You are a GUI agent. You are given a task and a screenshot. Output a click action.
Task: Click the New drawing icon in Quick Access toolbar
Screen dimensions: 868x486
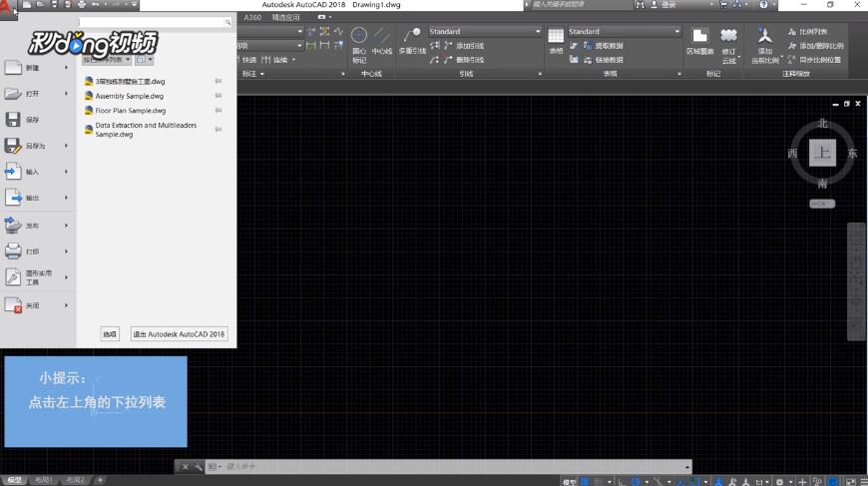coord(27,4)
